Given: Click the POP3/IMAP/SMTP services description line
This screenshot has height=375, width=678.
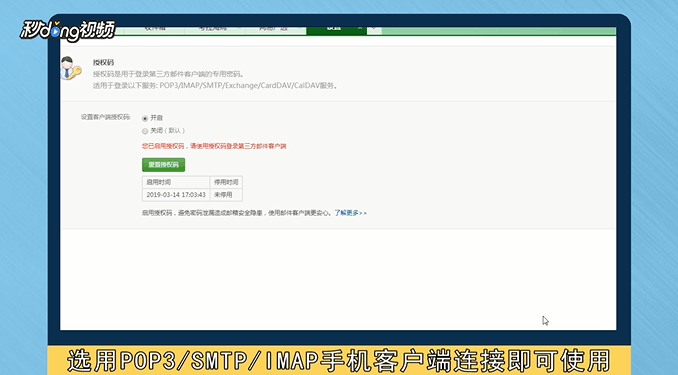Looking at the screenshot, I should pos(215,86).
